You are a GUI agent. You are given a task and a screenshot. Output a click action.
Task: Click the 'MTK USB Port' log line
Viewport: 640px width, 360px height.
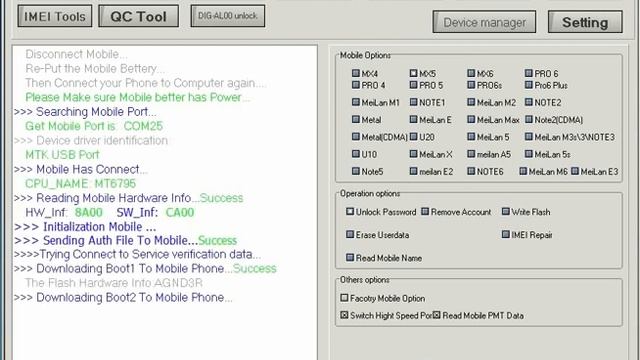point(62,155)
